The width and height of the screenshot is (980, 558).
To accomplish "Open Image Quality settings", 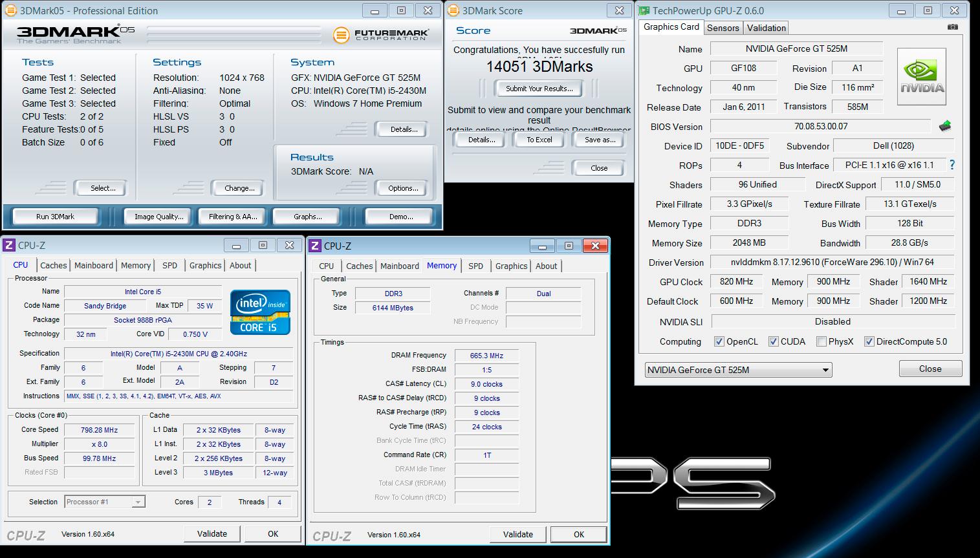I will [158, 217].
